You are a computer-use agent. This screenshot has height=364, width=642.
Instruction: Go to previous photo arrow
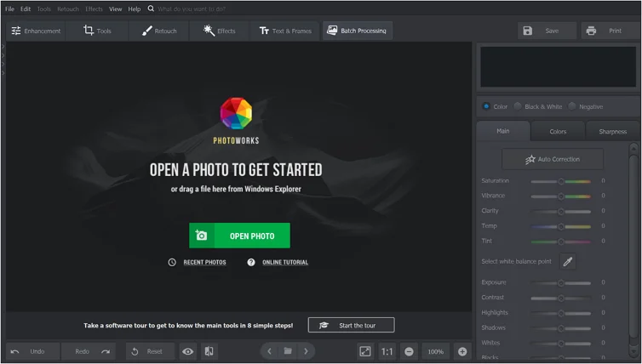click(x=269, y=351)
